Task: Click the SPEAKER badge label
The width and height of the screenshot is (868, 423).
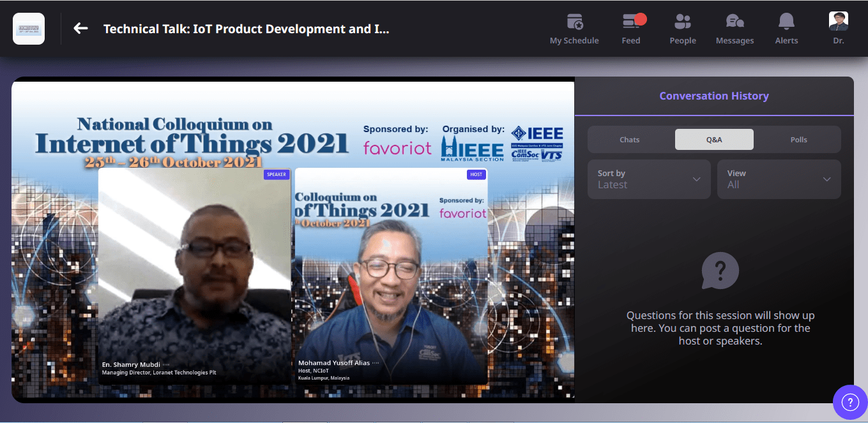Action: tap(277, 174)
